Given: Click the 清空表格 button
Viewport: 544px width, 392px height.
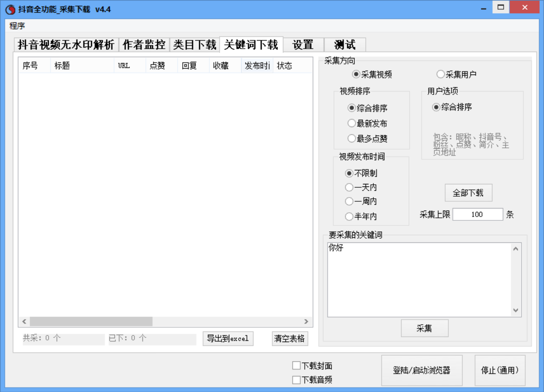Looking at the screenshot, I should click(290, 339).
